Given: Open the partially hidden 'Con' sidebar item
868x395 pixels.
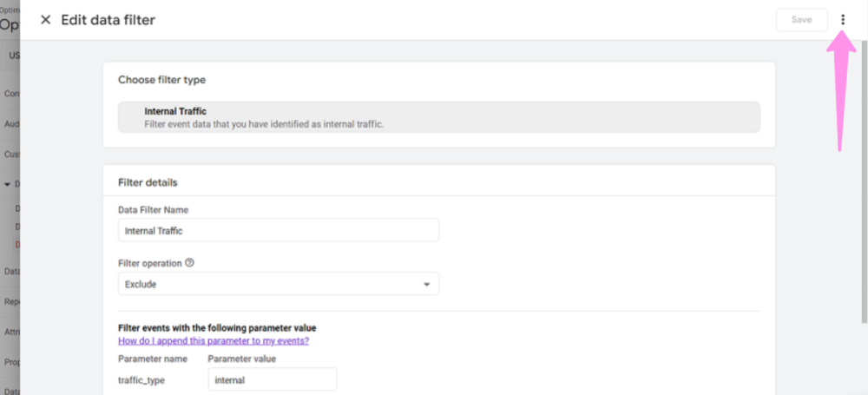Looking at the screenshot, I should point(11,93).
